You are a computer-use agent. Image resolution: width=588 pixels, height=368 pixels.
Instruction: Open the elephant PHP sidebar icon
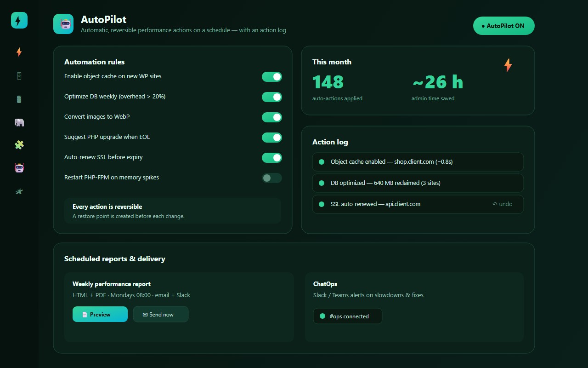[19, 122]
